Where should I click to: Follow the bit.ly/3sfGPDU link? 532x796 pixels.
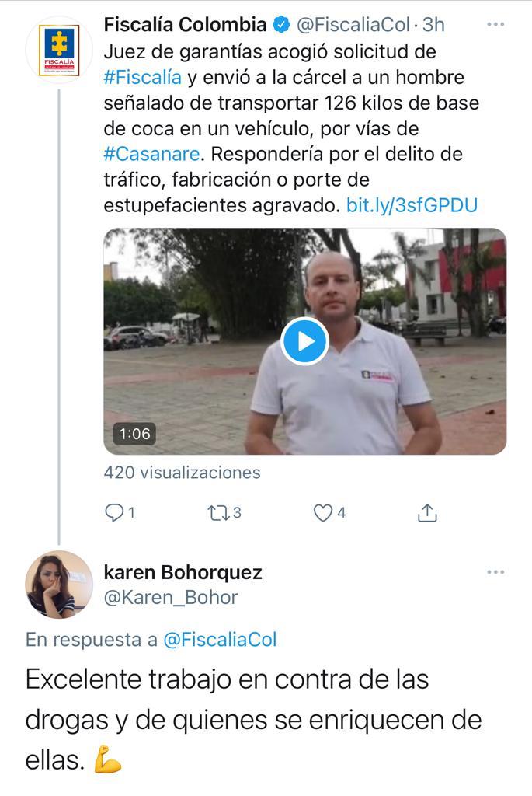412,205
